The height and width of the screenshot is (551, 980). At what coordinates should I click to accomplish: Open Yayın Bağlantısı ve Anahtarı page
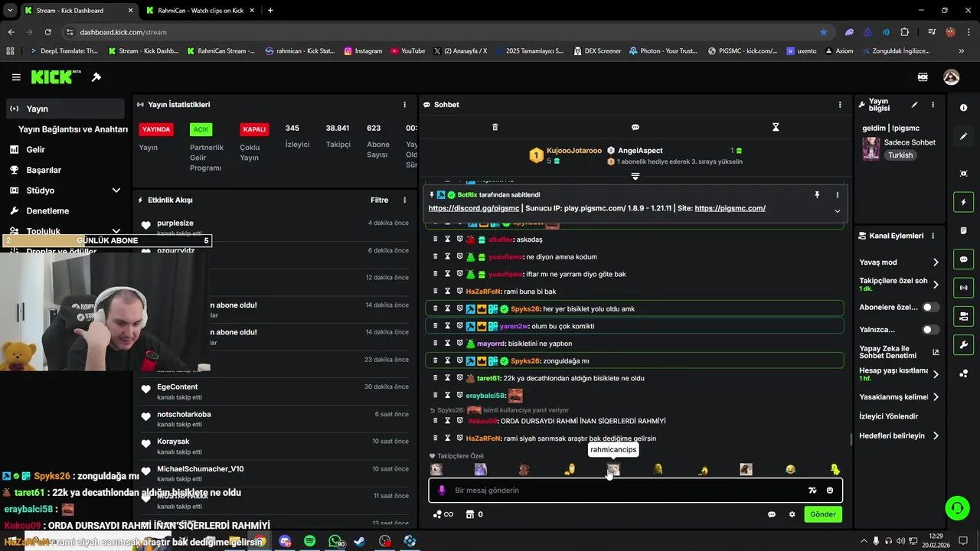coord(73,129)
